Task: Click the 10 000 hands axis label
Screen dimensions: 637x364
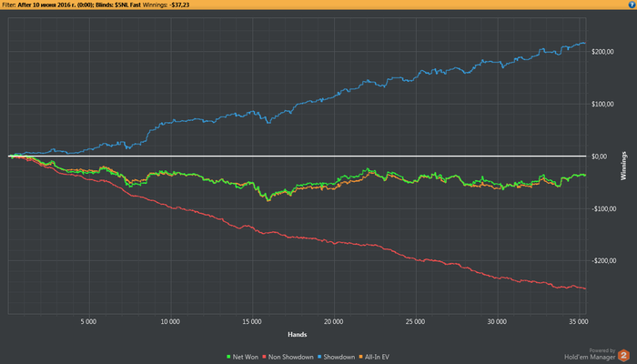Action: pos(170,322)
